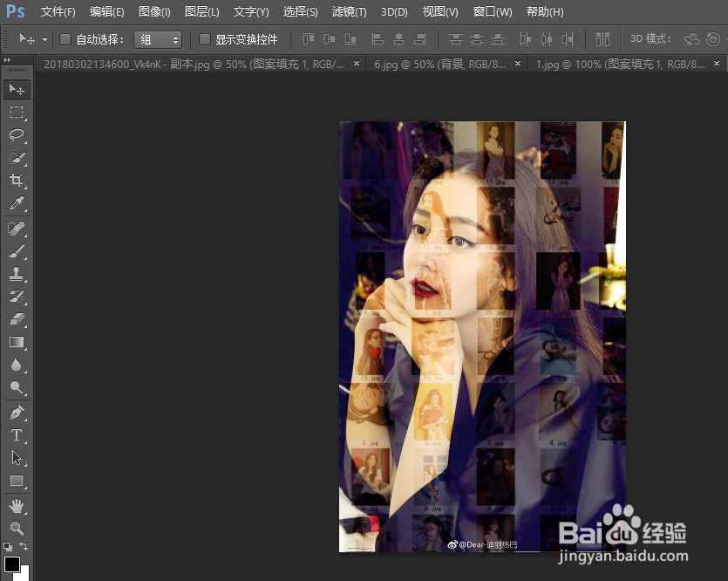The width and height of the screenshot is (728, 581).
Task: Select the Rectangle shape tool
Action: click(x=17, y=481)
